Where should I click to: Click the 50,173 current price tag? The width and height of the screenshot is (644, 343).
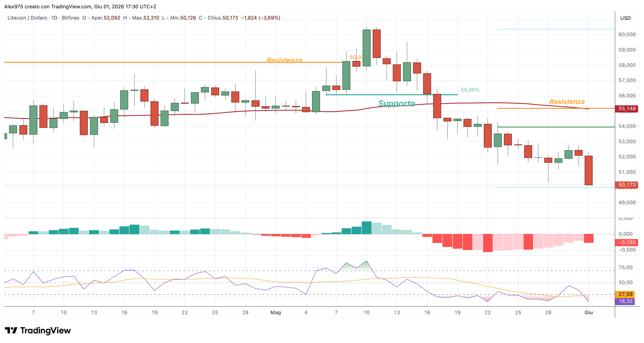pos(627,185)
